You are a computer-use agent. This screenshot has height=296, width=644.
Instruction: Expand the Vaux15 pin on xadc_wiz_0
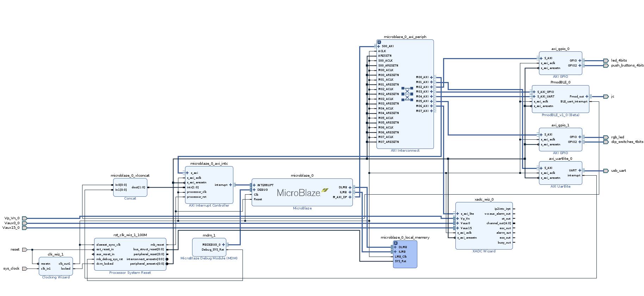[x=458, y=228]
